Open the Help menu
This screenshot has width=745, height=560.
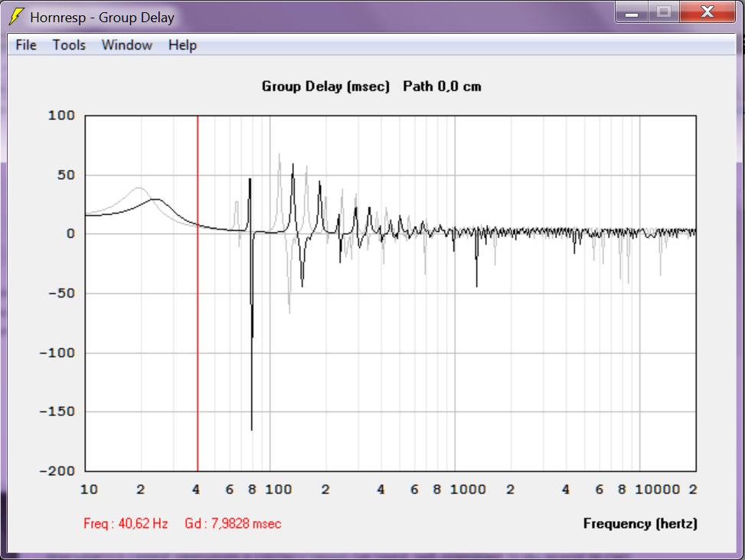pos(182,45)
